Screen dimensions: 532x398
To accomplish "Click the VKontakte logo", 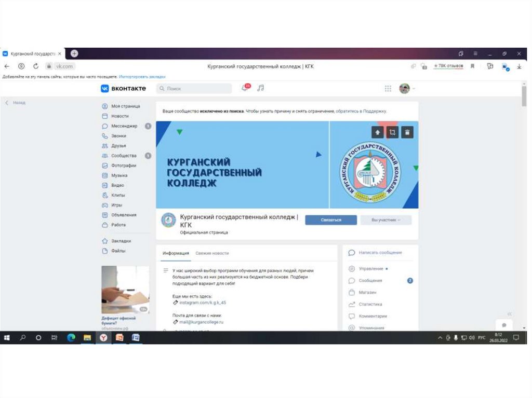I will [124, 89].
